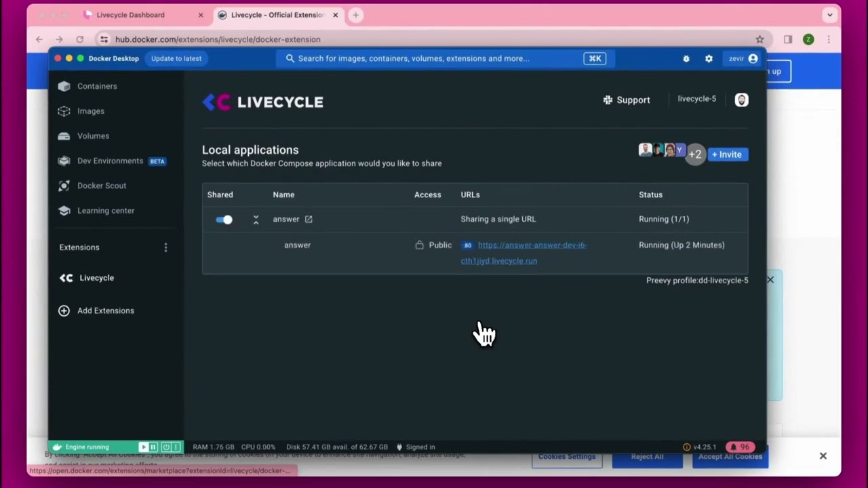
Task: Bookmark this page with the star icon
Action: pyautogui.click(x=759, y=39)
